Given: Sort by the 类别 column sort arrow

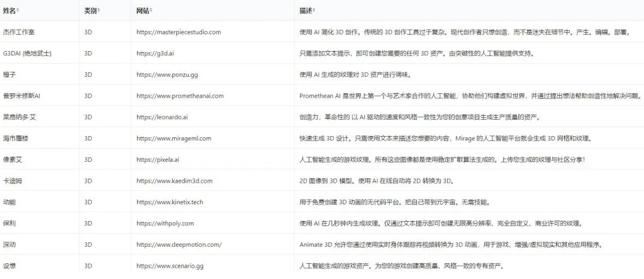Looking at the screenshot, I should [99, 11].
